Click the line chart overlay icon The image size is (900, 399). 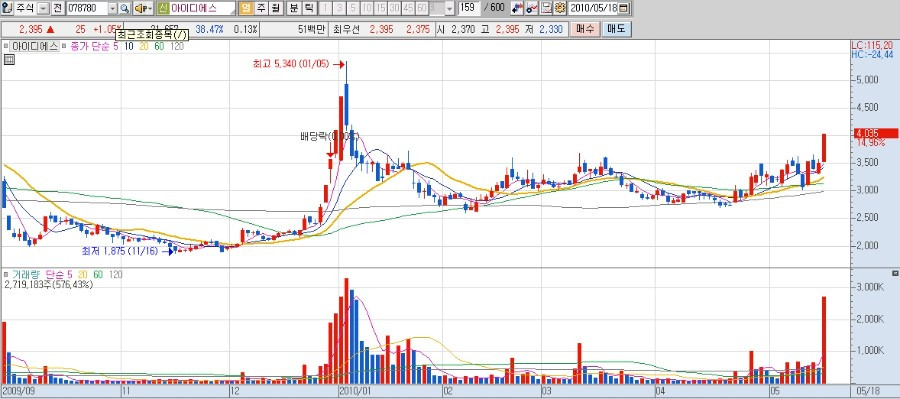pyautogui.click(x=532, y=8)
